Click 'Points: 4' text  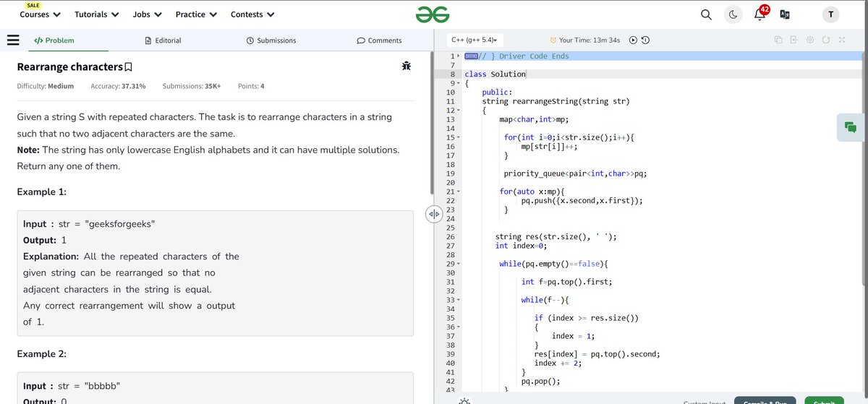pos(251,86)
